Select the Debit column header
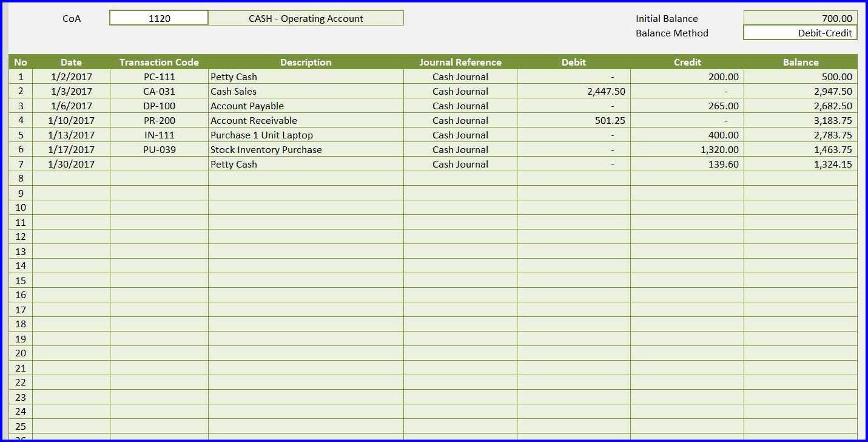Screen dimensions: 868x442 pos(574,62)
